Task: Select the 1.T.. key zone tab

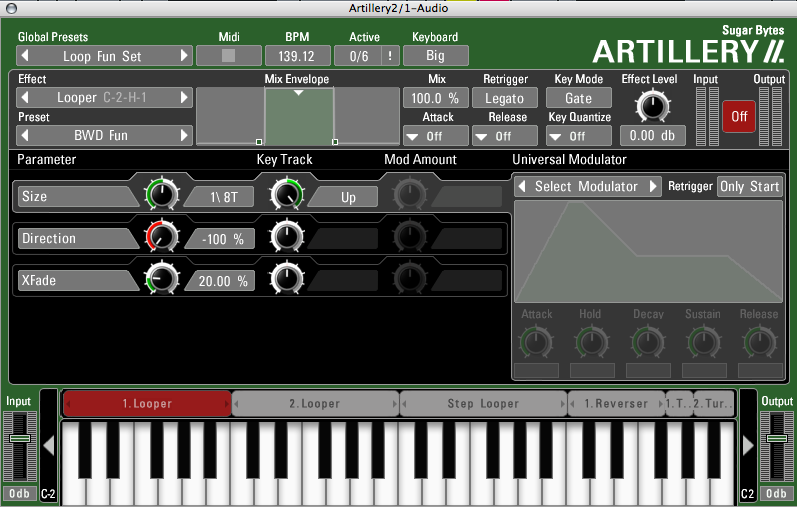Action: (x=679, y=404)
